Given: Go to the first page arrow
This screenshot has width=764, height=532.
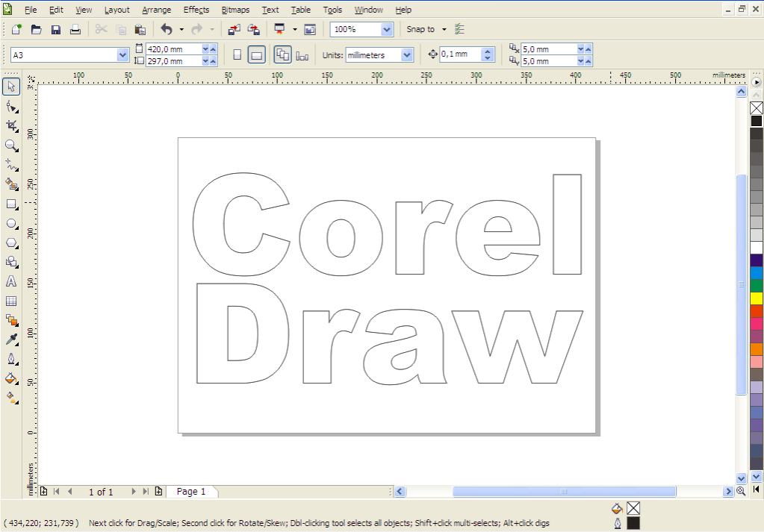Looking at the screenshot, I should coord(57,492).
